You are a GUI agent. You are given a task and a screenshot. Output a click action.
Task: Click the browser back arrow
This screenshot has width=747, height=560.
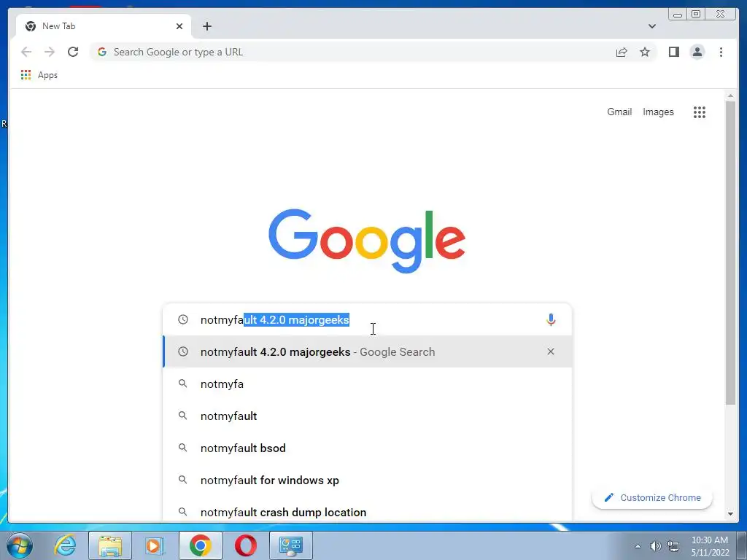26,52
